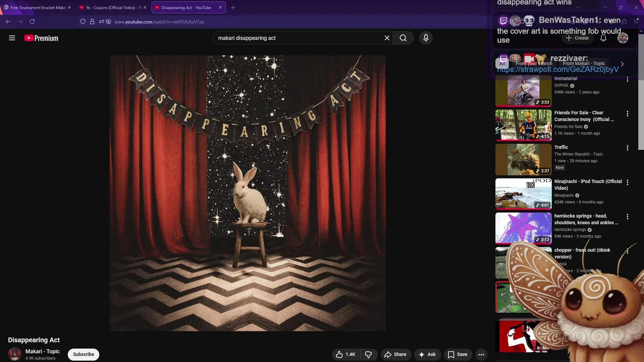Open options menu for Immaterial video
Image resolution: width=644 pixels, height=362 pixels.
pyautogui.click(x=627, y=79)
